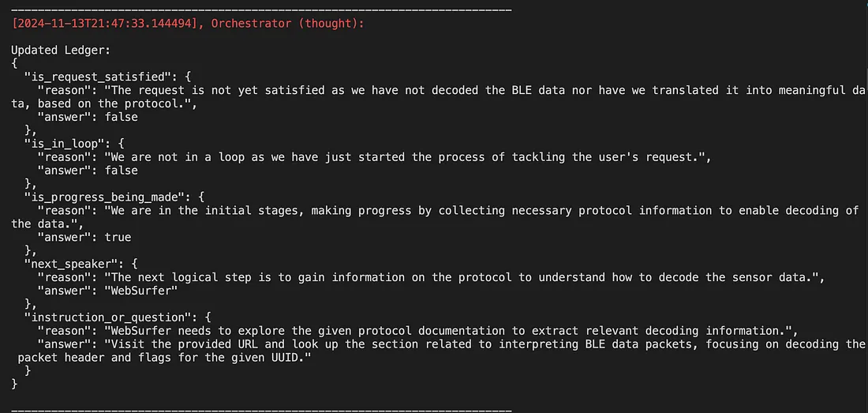This screenshot has height=413, width=868.
Task: Click the 'false' answer under is_in_loop
Action: click(122, 171)
